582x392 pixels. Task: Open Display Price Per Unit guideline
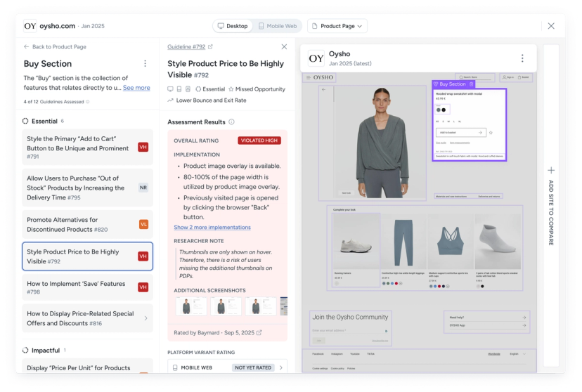[x=87, y=367]
